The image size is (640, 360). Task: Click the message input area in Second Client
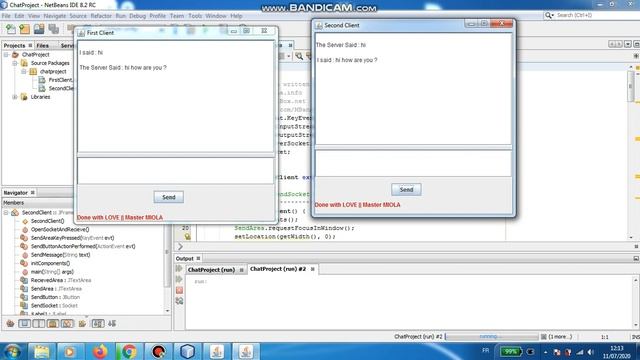(x=413, y=163)
